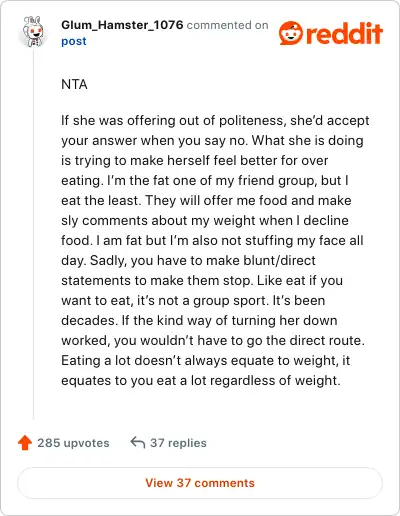Click the line starting "If she was offering"
The height and width of the screenshot is (516, 400).
pyautogui.click(x=215, y=120)
